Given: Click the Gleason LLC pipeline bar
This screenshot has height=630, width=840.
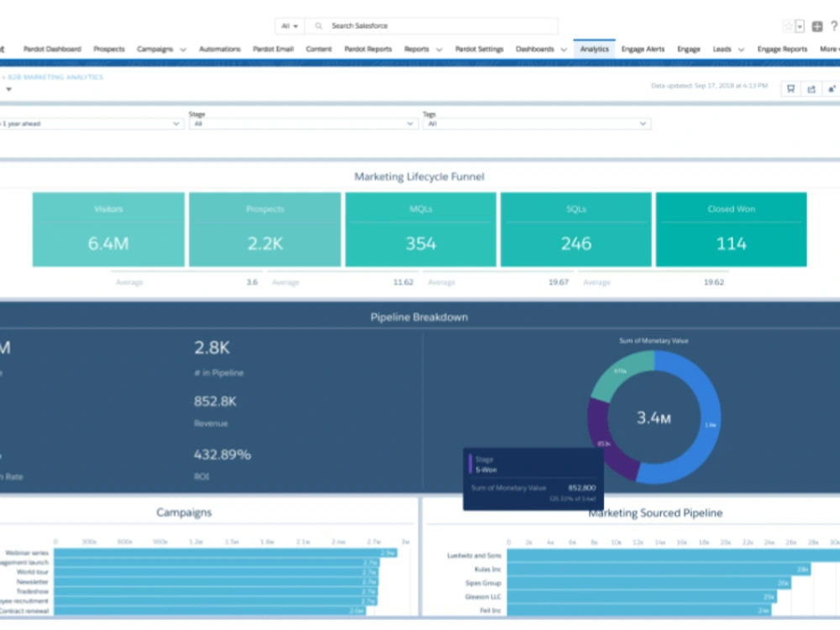Looking at the screenshot, I should coord(642,596).
